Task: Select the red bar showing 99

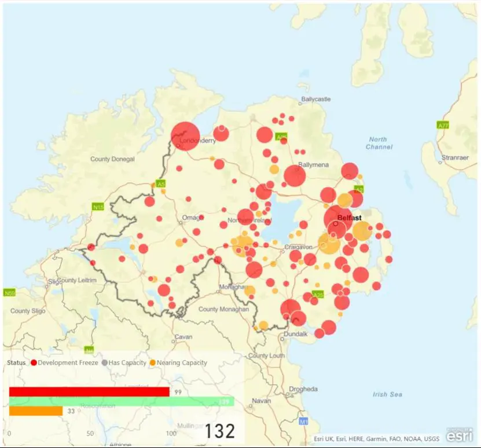Action: click(89, 392)
